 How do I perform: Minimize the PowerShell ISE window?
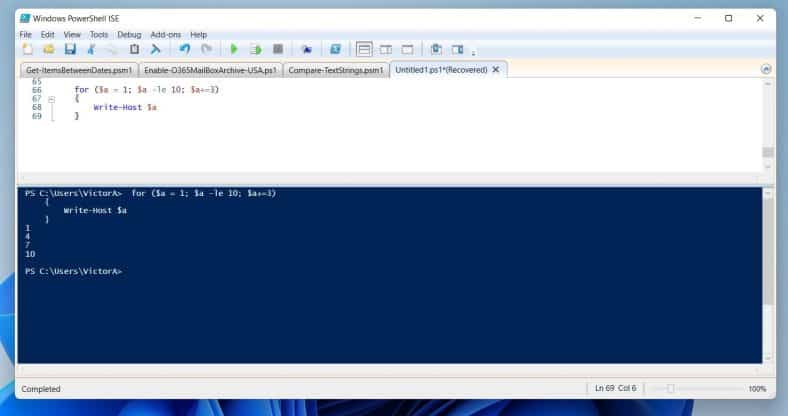[698, 19]
